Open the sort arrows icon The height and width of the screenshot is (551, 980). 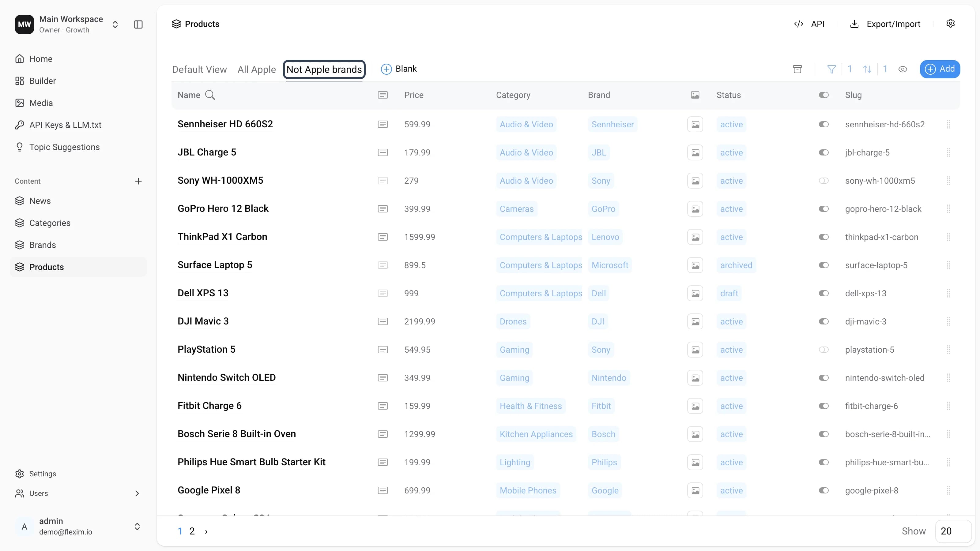click(x=867, y=69)
